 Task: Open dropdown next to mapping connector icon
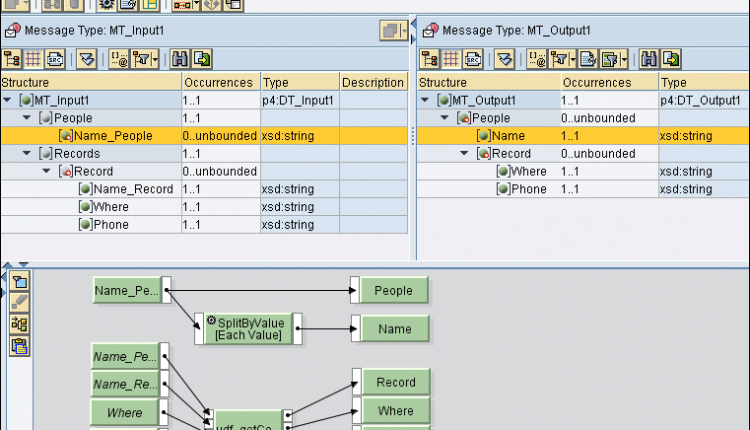(196, 5)
